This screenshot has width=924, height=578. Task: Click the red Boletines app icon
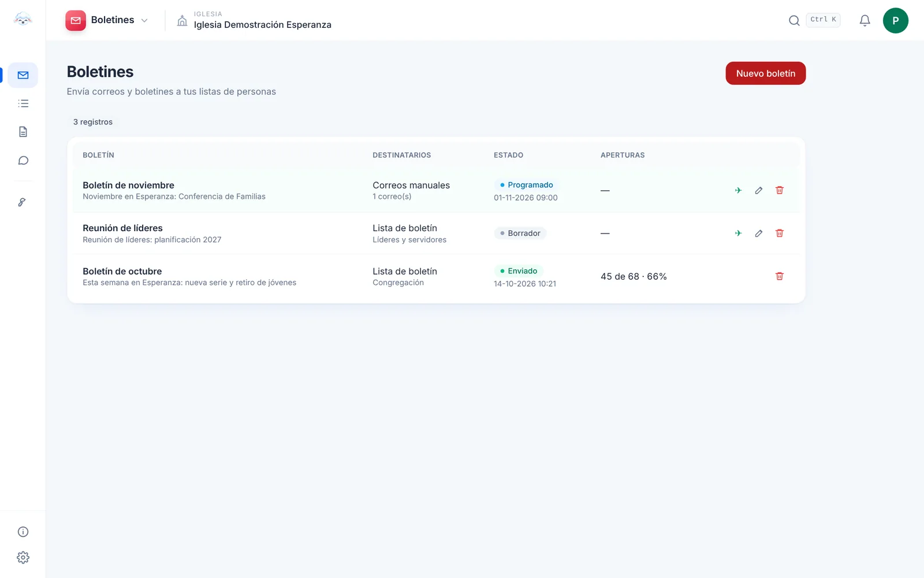coord(76,20)
